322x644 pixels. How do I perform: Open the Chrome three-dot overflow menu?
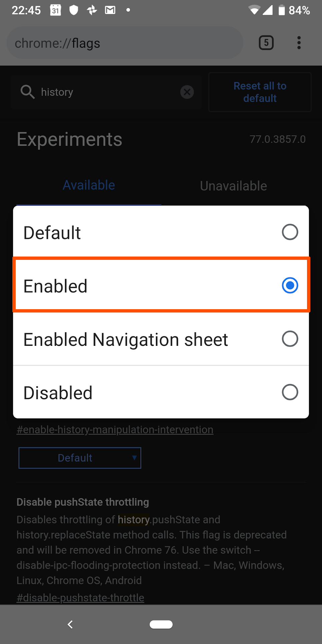[x=299, y=43]
